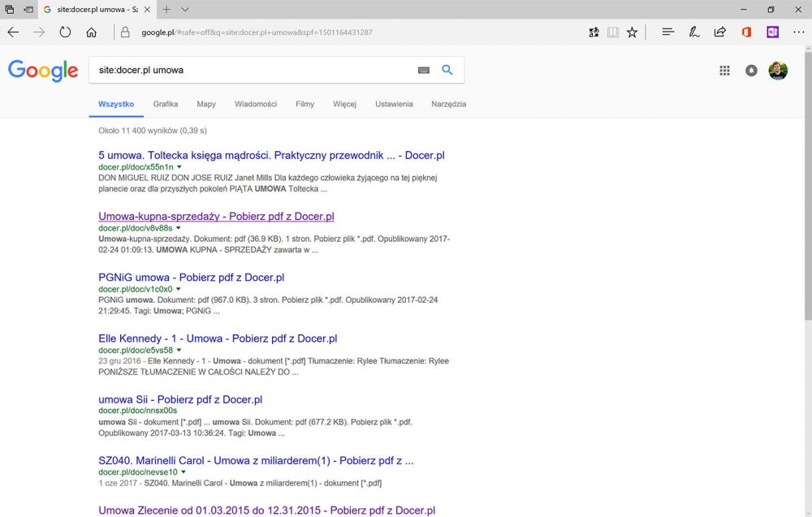This screenshot has width=812, height=517.
Task: Open web note pen icon
Action: click(694, 32)
